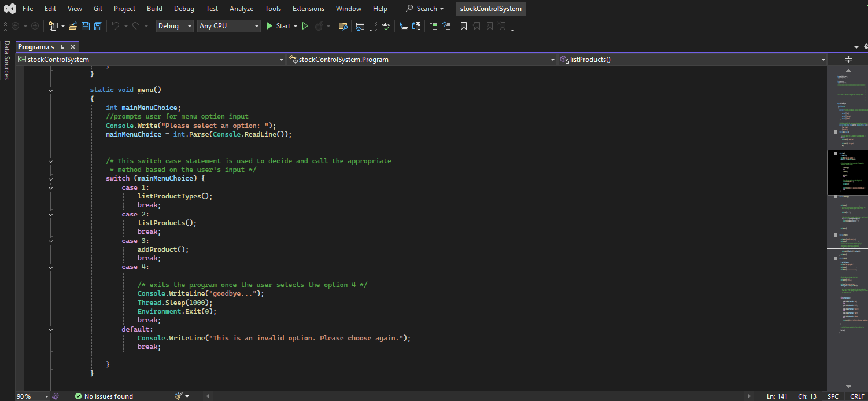Open Find in Files via its toolbar icon
Image resolution: width=868 pixels, height=401 pixels.
pyautogui.click(x=343, y=25)
